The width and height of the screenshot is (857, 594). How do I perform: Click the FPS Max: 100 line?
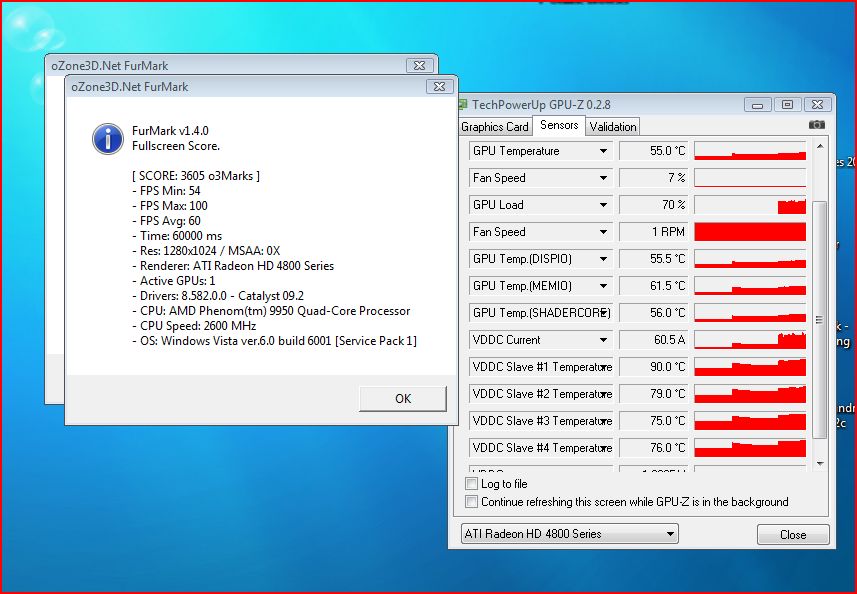coord(170,206)
